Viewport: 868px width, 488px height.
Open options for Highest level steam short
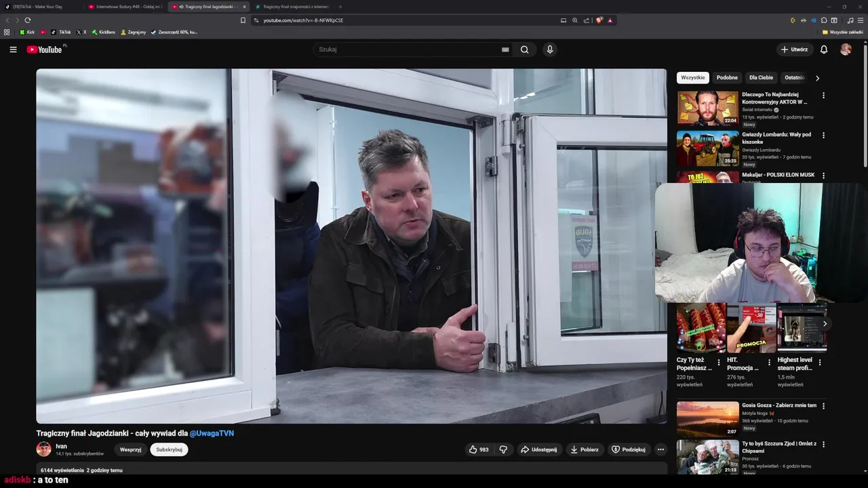coord(820,363)
